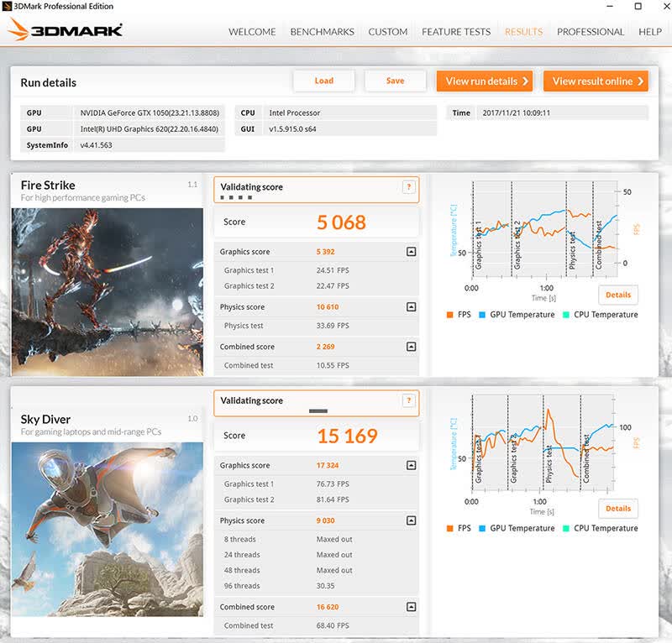Open Sky Diver validating score help icon
Viewport: 672px width, 643px height.
click(x=408, y=400)
